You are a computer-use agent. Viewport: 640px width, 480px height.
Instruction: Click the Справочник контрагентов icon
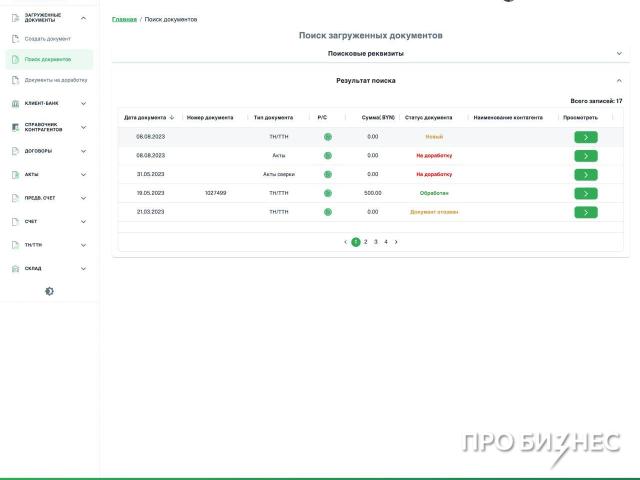click(x=15, y=127)
